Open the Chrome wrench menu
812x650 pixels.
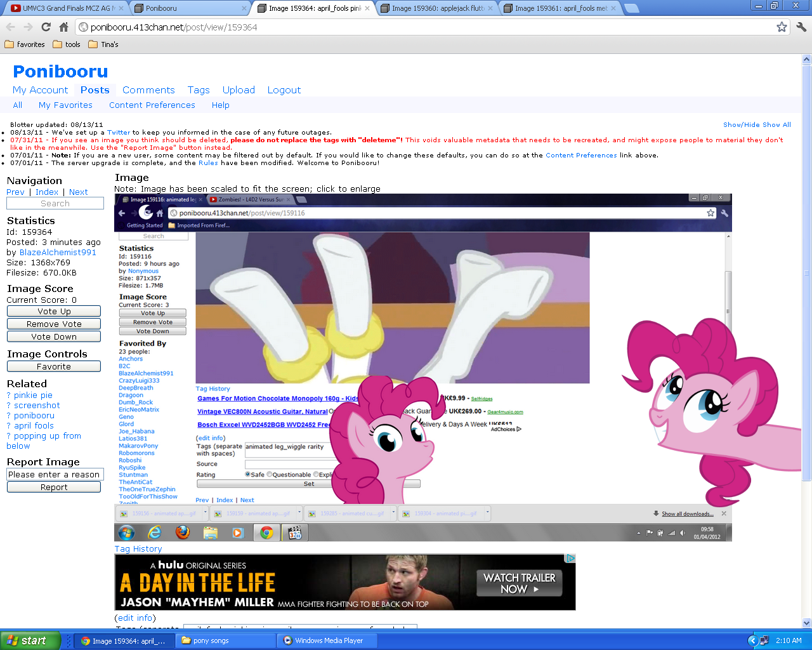click(x=801, y=27)
